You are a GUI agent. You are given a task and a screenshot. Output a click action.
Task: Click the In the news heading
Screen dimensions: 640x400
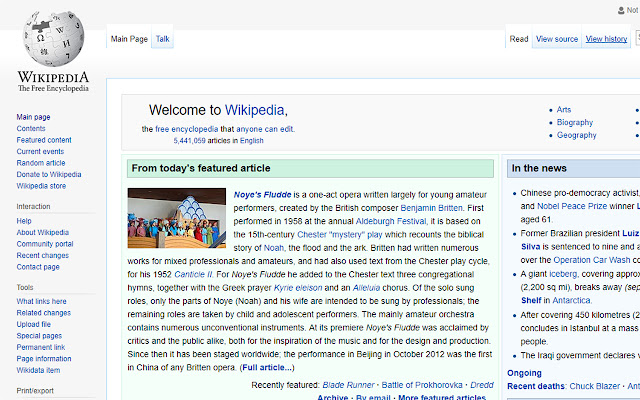point(539,168)
